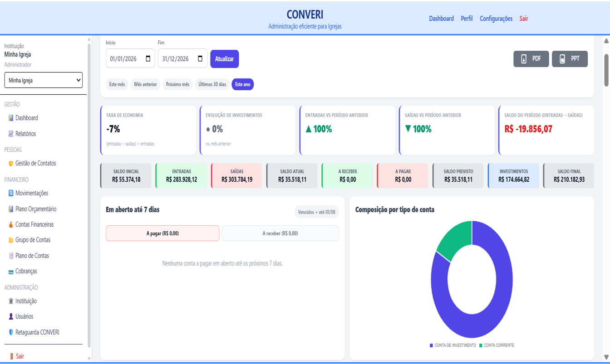
Task: Click the slide icon on the PPT button
Action: (562, 59)
